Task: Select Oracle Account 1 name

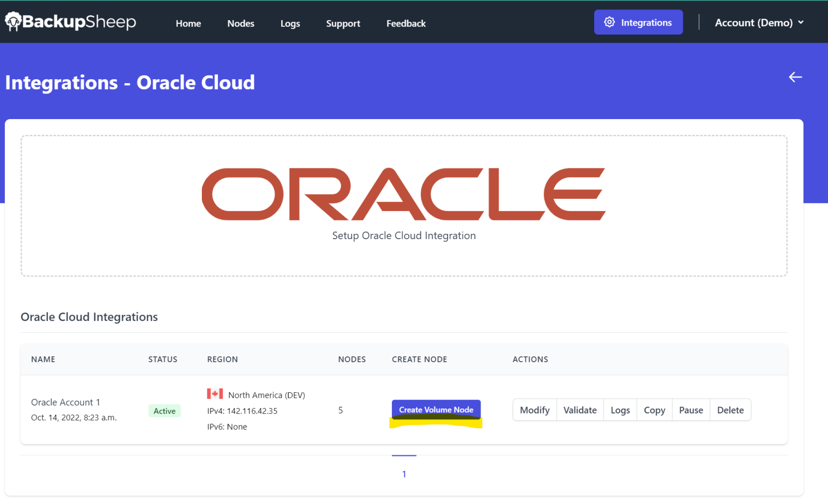Action: point(65,402)
